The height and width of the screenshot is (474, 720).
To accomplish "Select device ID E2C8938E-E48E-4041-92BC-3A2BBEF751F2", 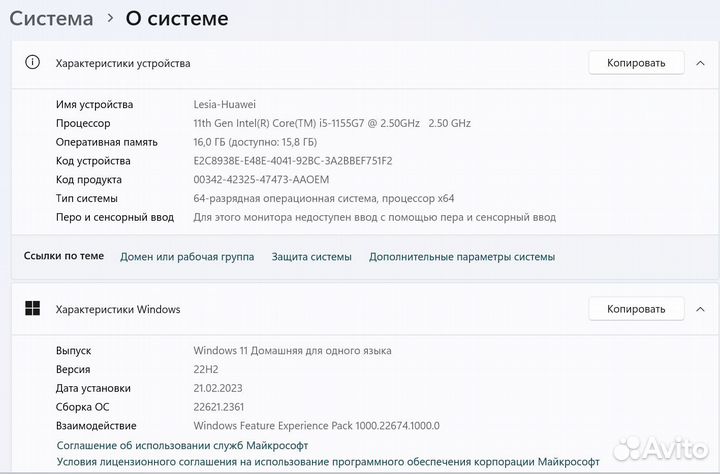I will [x=293, y=161].
